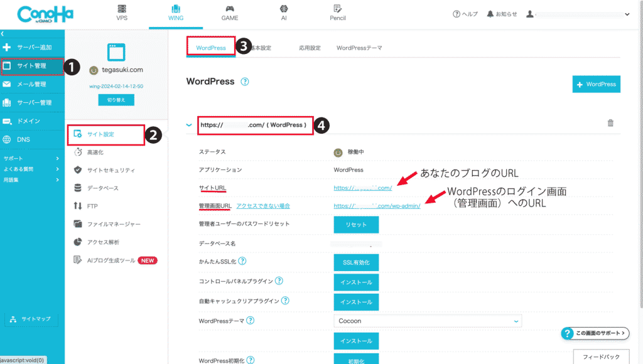Click help icon beside かんたんSSL化
This screenshot has height=364, width=643.
click(242, 261)
